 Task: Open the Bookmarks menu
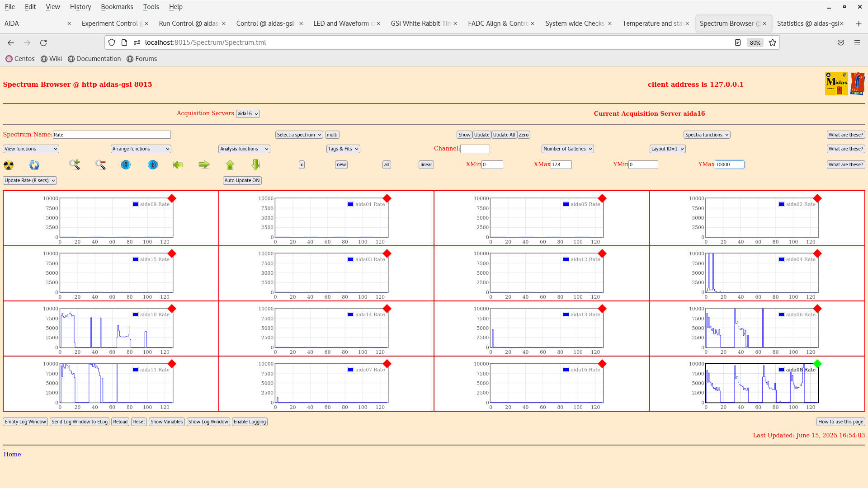[x=117, y=7]
